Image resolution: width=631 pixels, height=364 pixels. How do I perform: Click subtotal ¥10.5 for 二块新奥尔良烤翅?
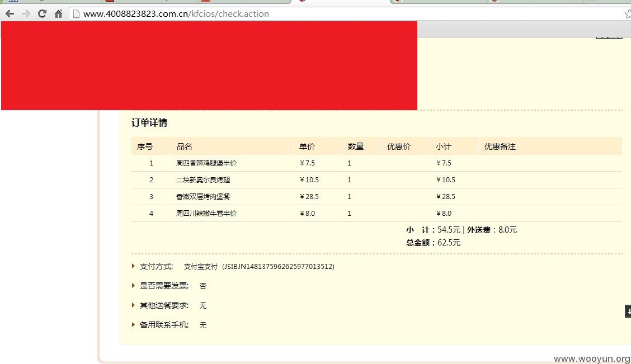[446, 180]
